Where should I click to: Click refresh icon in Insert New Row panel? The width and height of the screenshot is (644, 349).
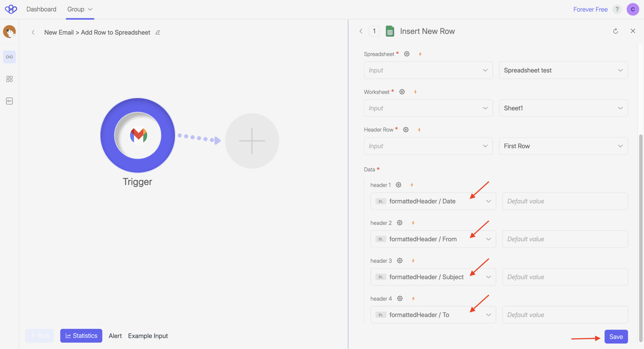[615, 31]
